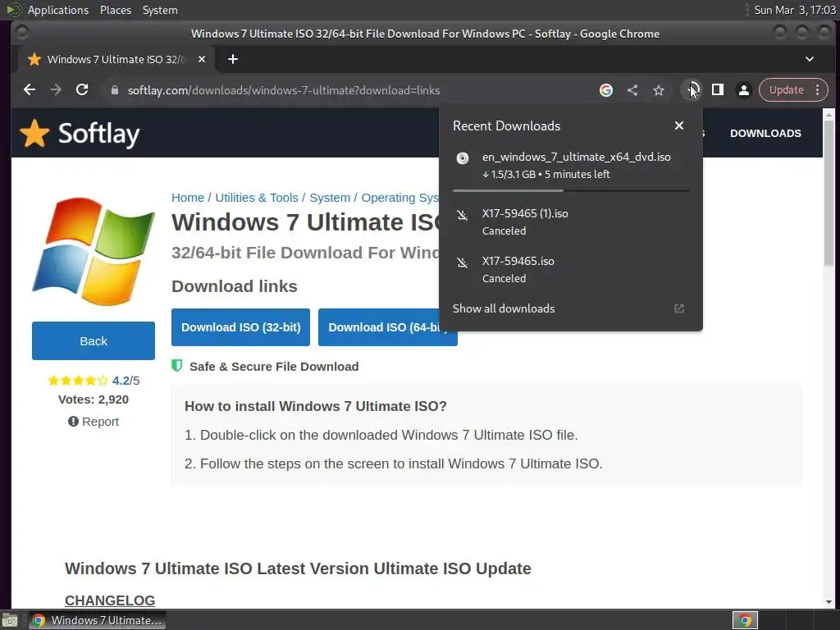
Task: Click the blue Back button
Action: click(94, 340)
